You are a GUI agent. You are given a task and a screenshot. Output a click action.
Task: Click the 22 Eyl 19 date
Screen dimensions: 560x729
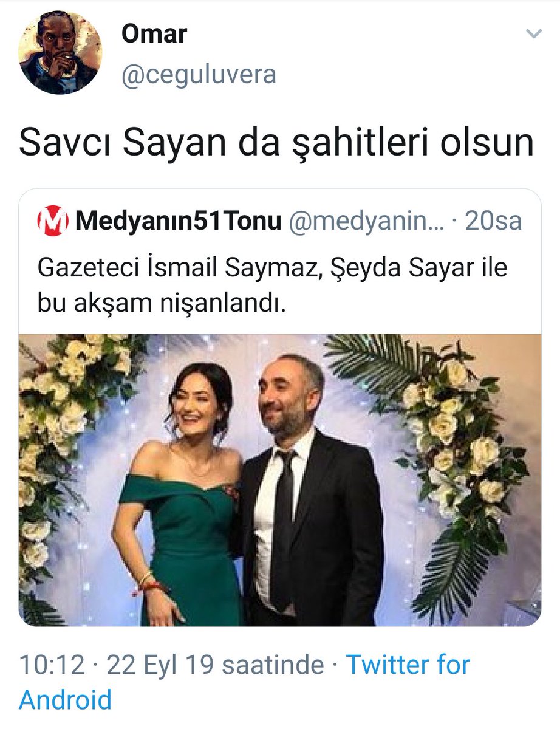coord(161,665)
